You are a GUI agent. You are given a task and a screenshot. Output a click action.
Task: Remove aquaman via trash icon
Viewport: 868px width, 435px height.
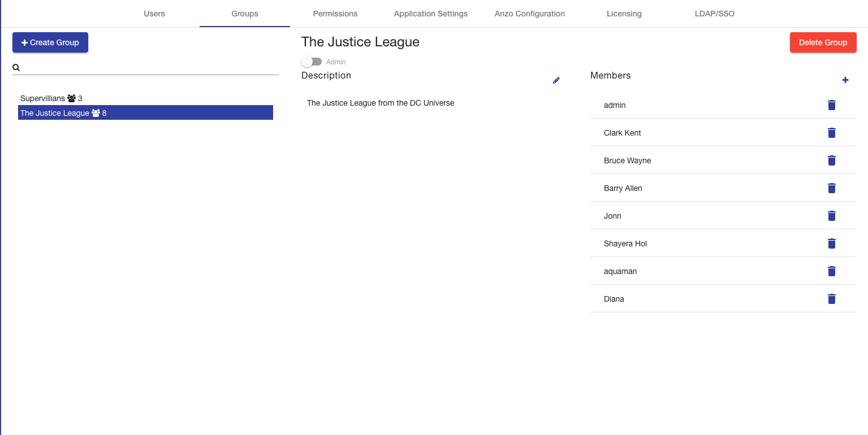coord(832,271)
